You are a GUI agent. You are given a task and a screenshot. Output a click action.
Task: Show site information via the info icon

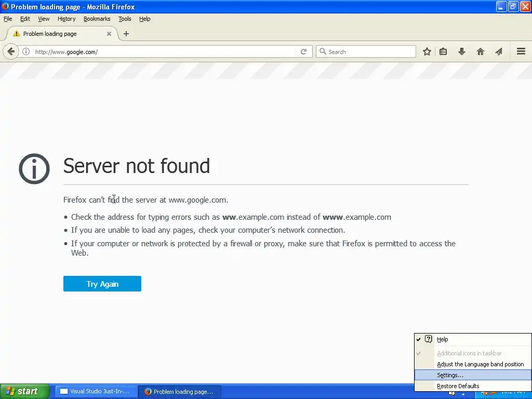pyautogui.click(x=26, y=51)
